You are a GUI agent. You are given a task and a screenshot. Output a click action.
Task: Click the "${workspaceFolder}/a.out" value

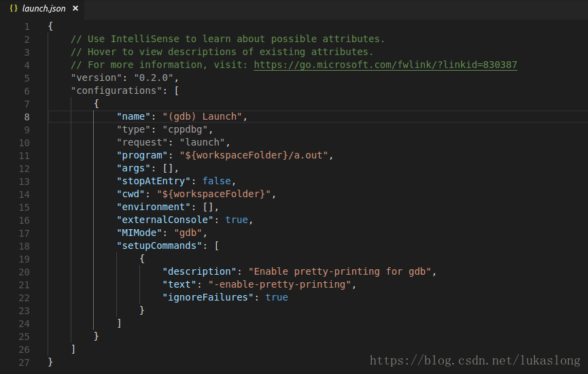[x=254, y=155]
